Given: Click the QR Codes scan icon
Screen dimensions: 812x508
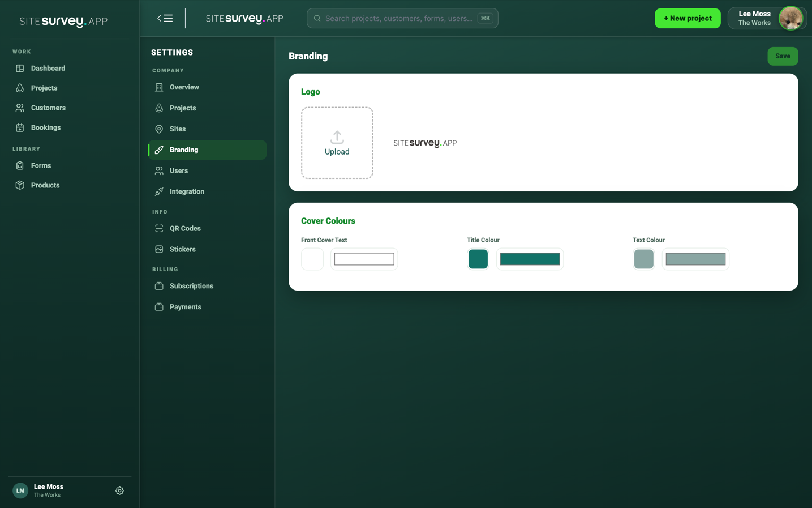Looking at the screenshot, I should 159,229.
